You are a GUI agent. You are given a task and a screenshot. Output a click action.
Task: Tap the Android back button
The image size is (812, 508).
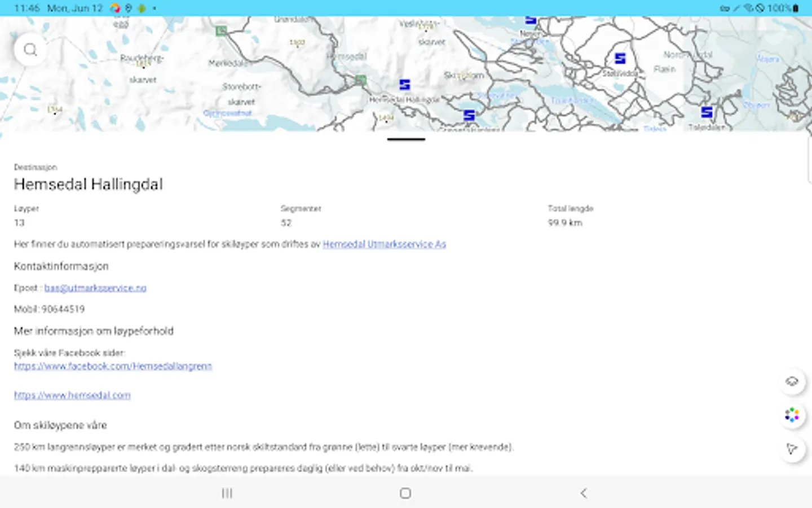[584, 493]
